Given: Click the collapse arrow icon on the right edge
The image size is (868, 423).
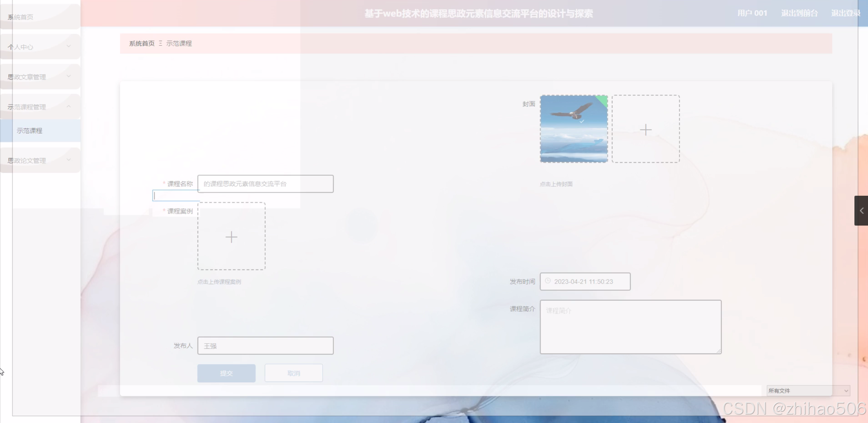Looking at the screenshot, I should [x=862, y=210].
